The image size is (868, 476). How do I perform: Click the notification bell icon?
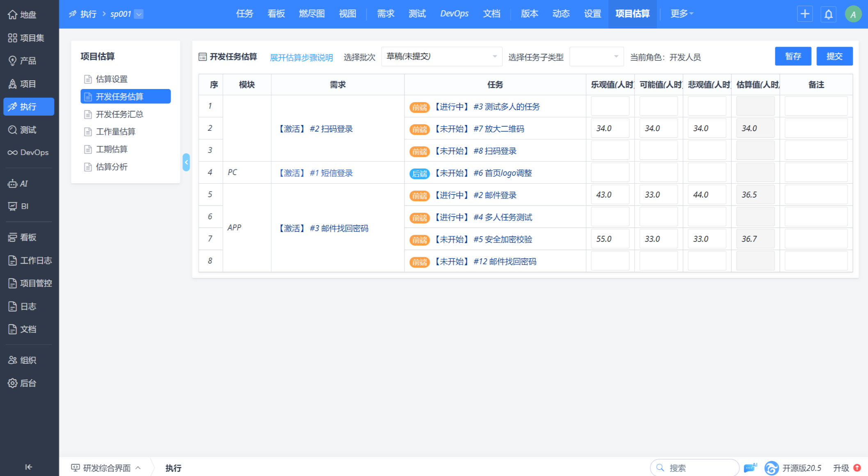tap(828, 14)
